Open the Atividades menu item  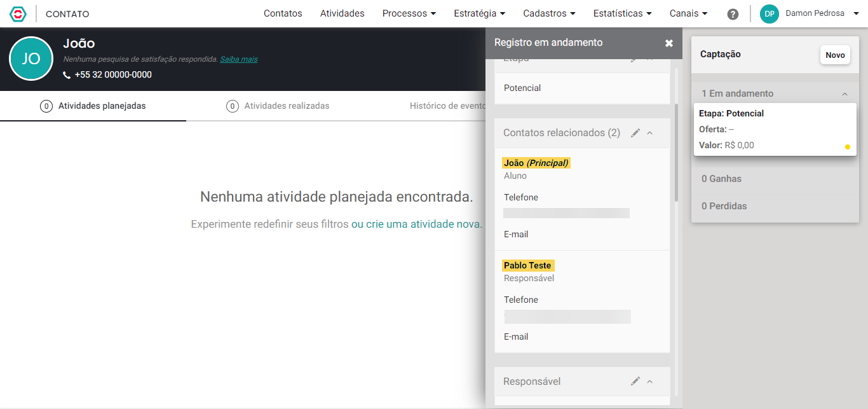click(342, 13)
